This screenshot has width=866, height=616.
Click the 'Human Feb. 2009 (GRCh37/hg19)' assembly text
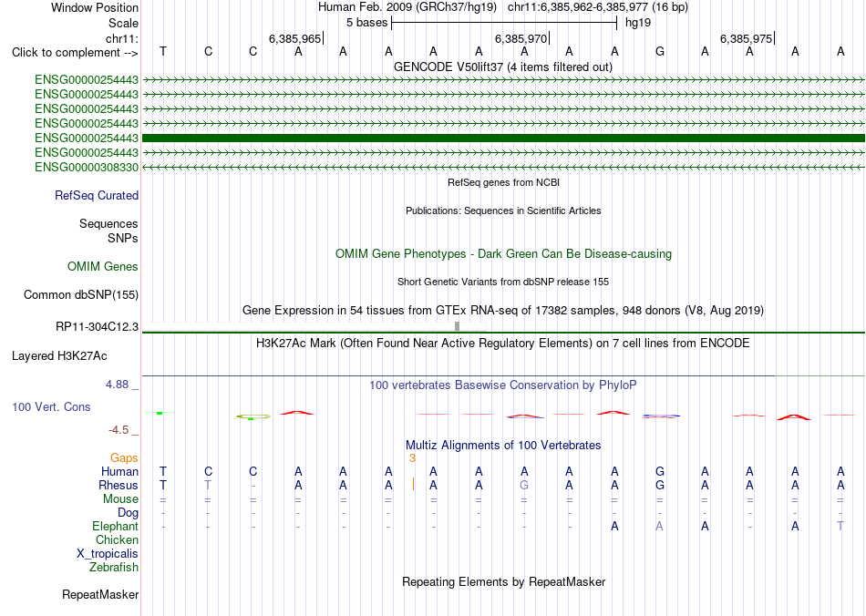[407, 7]
